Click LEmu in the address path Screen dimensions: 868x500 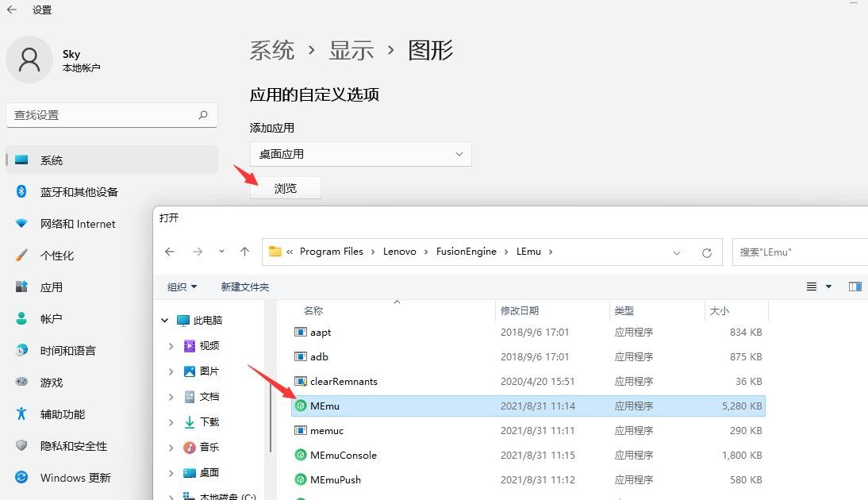coord(528,252)
